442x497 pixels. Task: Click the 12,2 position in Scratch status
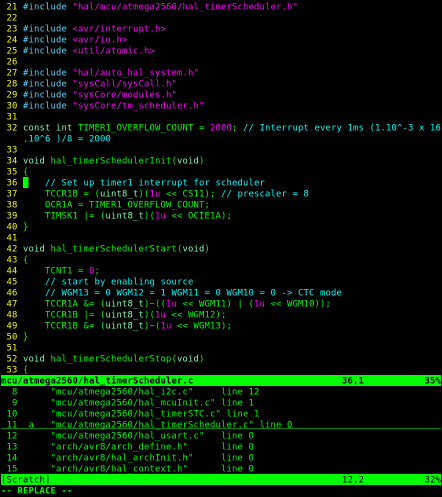[x=353, y=479]
